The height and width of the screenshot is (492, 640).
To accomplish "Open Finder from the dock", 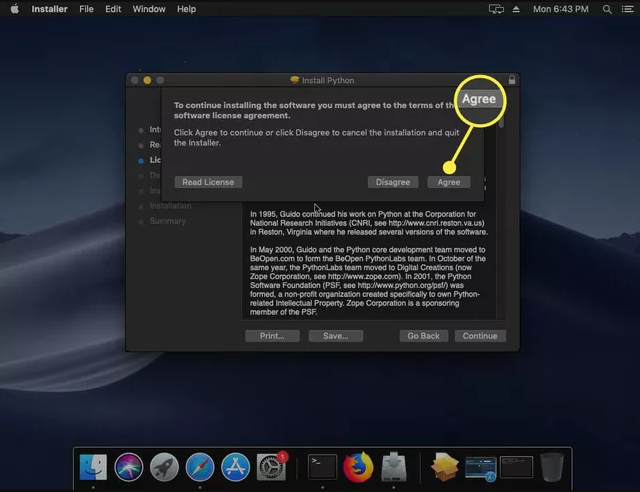I will coord(93,467).
